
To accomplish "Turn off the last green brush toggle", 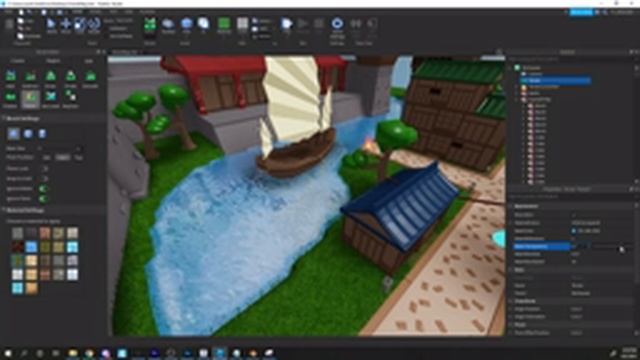I will click(43, 199).
